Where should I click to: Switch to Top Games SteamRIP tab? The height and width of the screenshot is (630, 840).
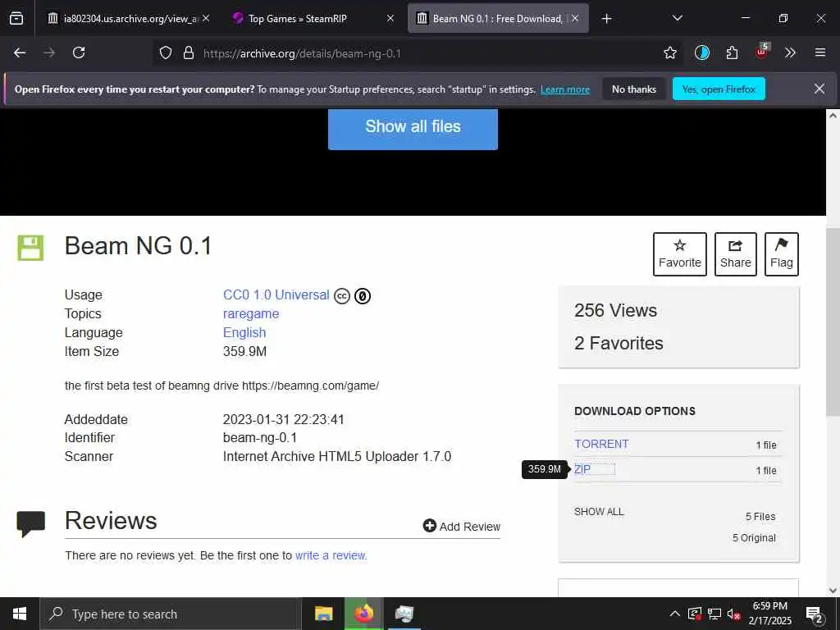311,19
